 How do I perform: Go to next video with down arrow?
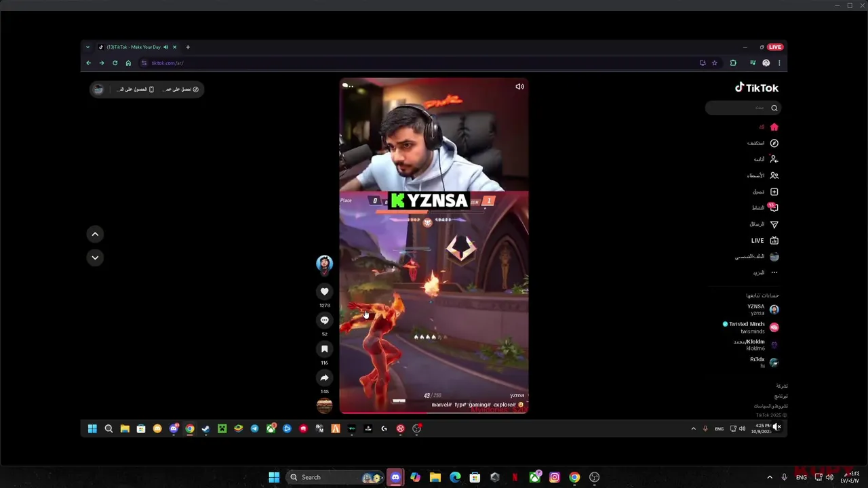[95, 258]
